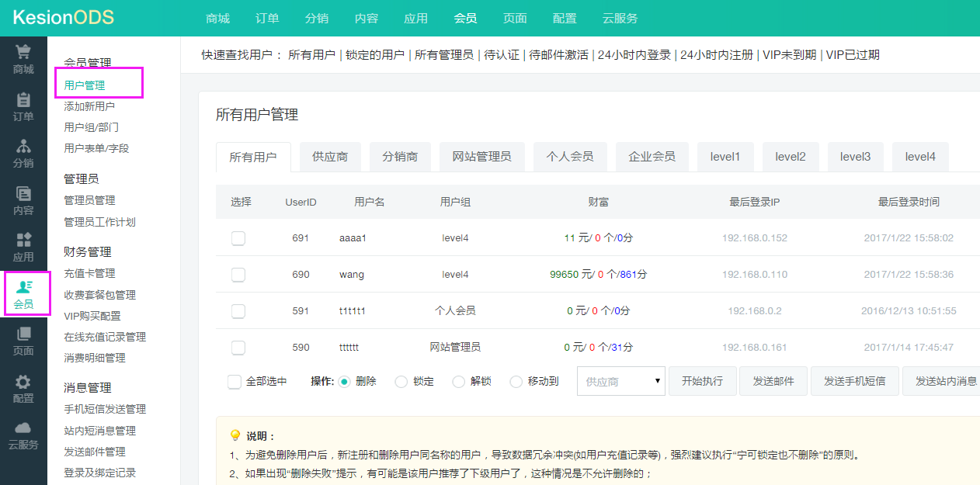980x485 pixels.
Task: Open VIP购买配置 in the side menu
Action: (x=92, y=316)
